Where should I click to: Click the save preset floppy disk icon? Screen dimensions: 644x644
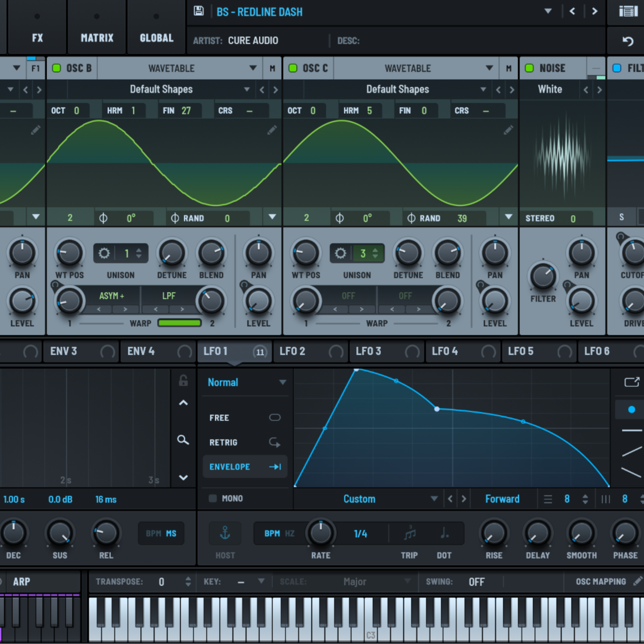[199, 11]
